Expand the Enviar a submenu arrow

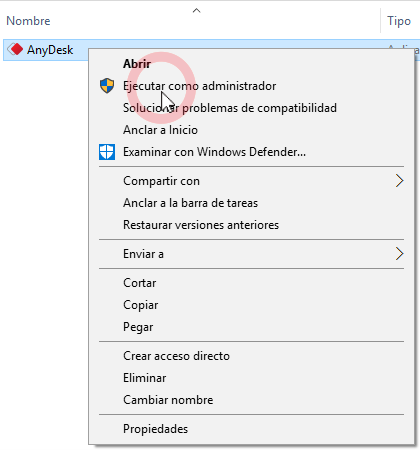[x=399, y=254]
